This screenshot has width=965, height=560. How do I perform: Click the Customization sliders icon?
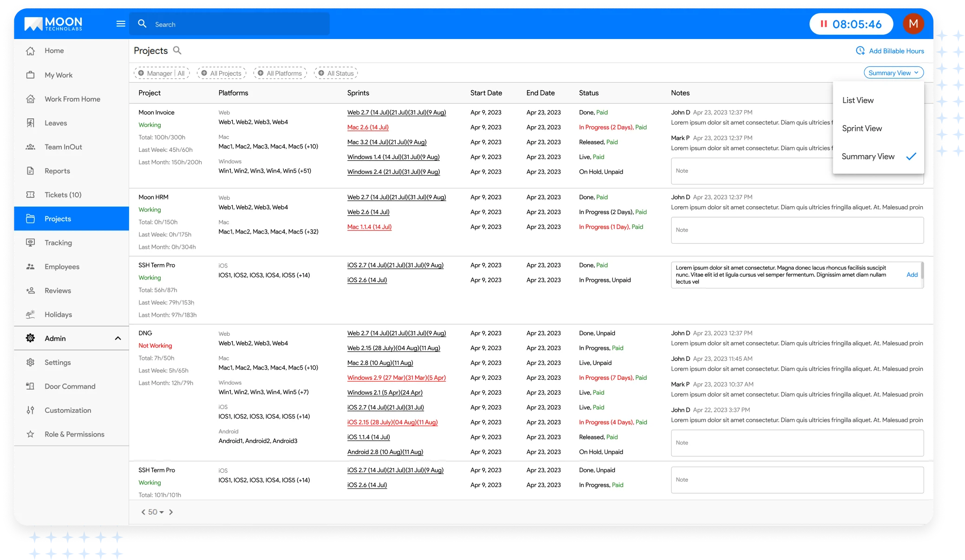(31, 410)
